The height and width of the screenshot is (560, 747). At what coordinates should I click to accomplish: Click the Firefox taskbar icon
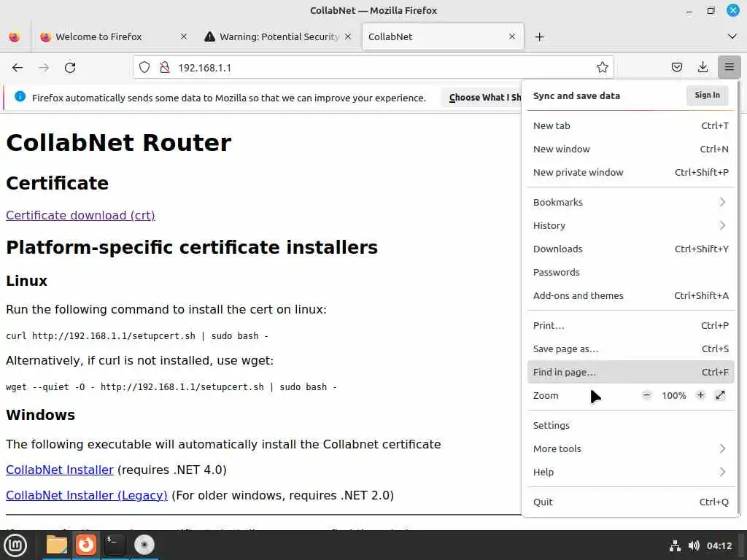(86, 545)
